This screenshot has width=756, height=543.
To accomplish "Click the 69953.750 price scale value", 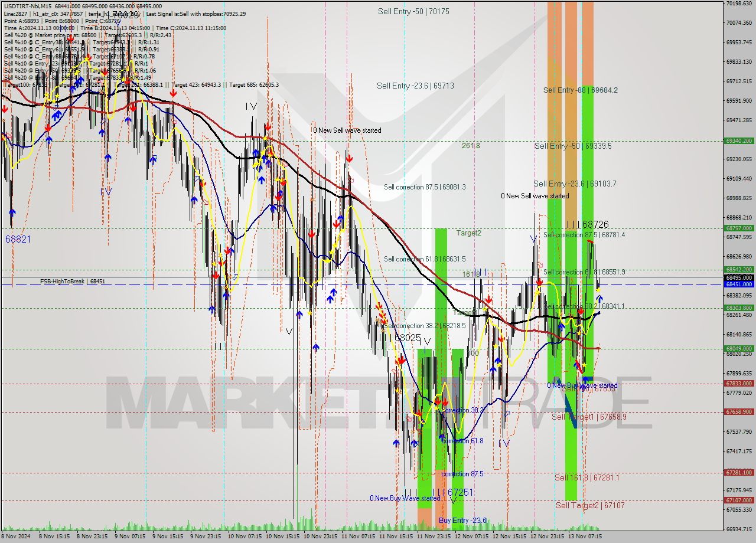I will pos(739,42).
